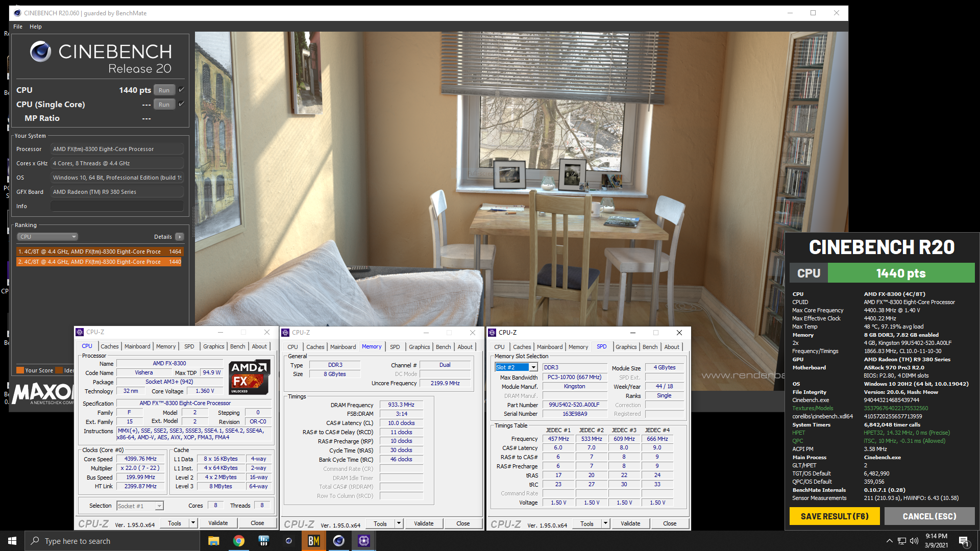The height and width of the screenshot is (551, 980).
Task: Click the Cinebench logo icon in the title bar
Action: coord(17,13)
